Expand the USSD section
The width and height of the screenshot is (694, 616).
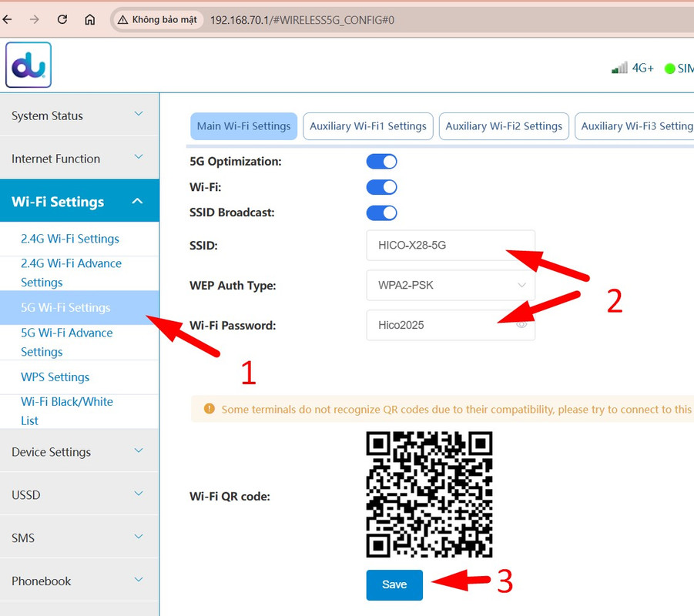(x=79, y=494)
